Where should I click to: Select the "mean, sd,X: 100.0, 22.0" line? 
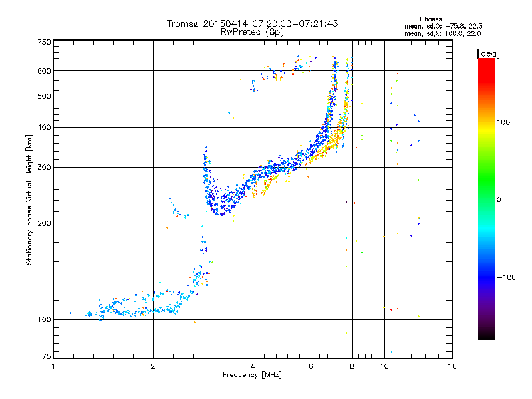pyautogui.click(x=442, y=33)
